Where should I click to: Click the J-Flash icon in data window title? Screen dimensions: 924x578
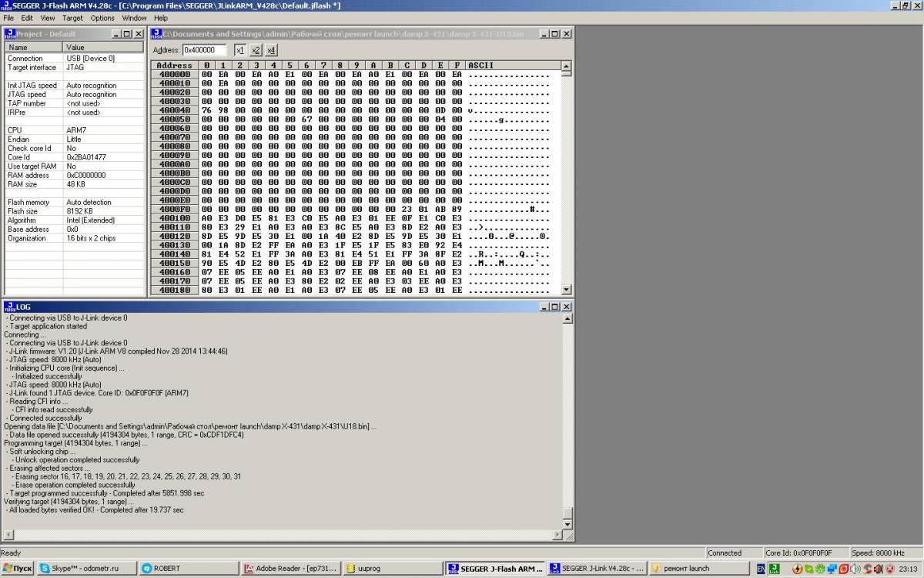(156, 34)
